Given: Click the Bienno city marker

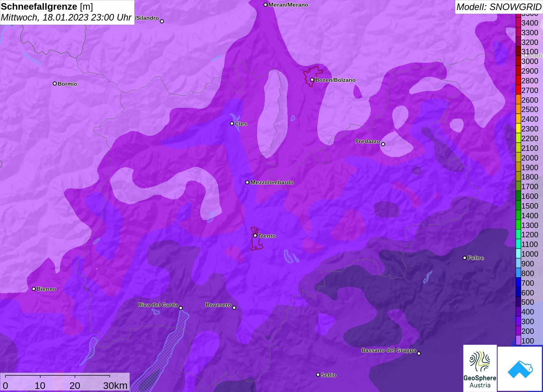Looking at the screenshot, I should [x=34, y=289].
